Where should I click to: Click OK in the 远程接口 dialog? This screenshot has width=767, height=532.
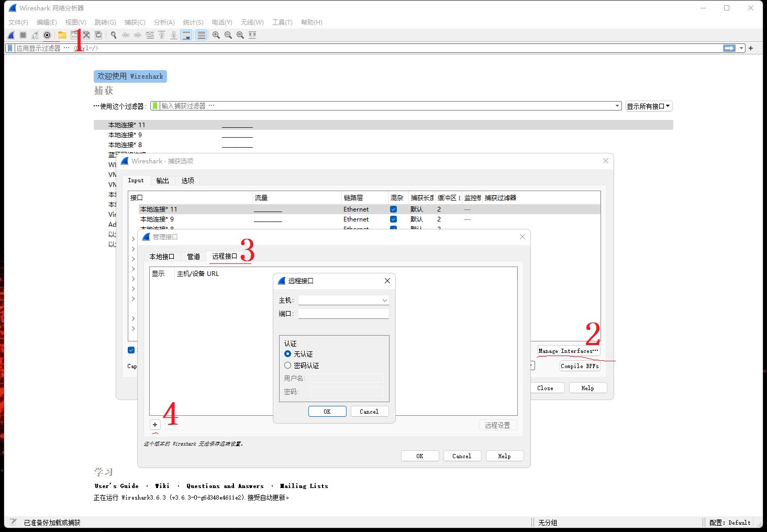point(327,412)
